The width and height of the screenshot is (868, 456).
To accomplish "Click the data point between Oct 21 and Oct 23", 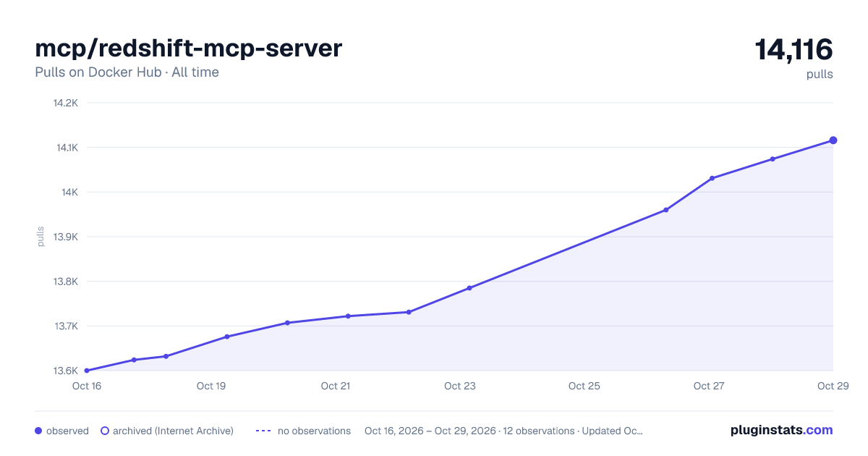I will pyautogui.click(x=409, y=312).
